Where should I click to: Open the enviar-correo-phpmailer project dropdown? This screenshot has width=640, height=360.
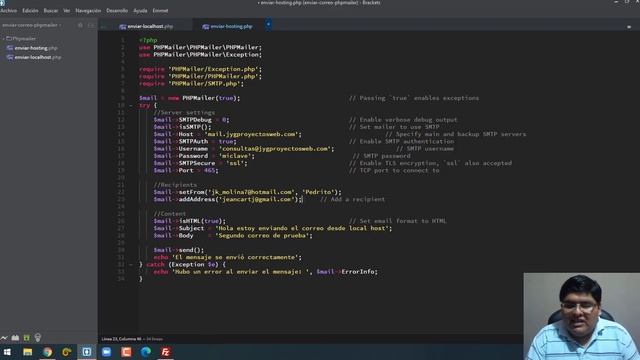(x=31, y=25)
